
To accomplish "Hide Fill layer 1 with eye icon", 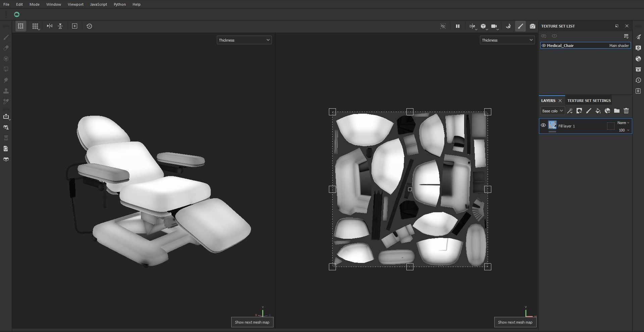I will pyautogui.click(x=543, y=125).
